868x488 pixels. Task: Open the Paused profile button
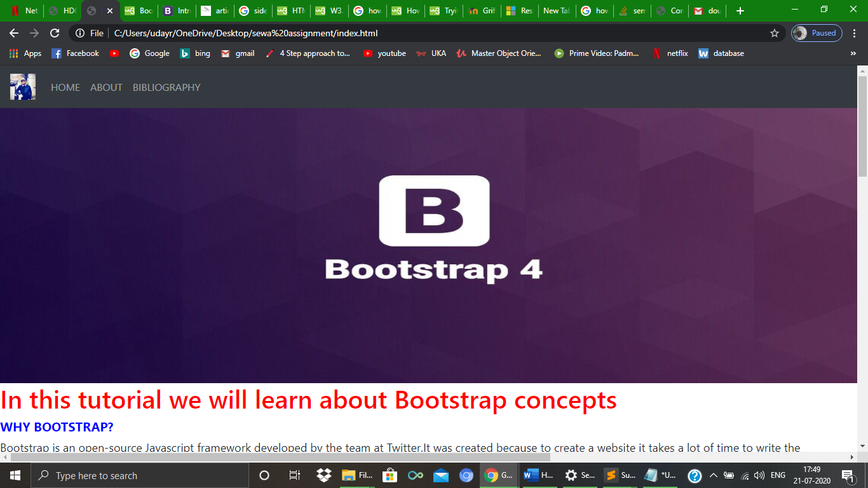click(x=817, y=33)
